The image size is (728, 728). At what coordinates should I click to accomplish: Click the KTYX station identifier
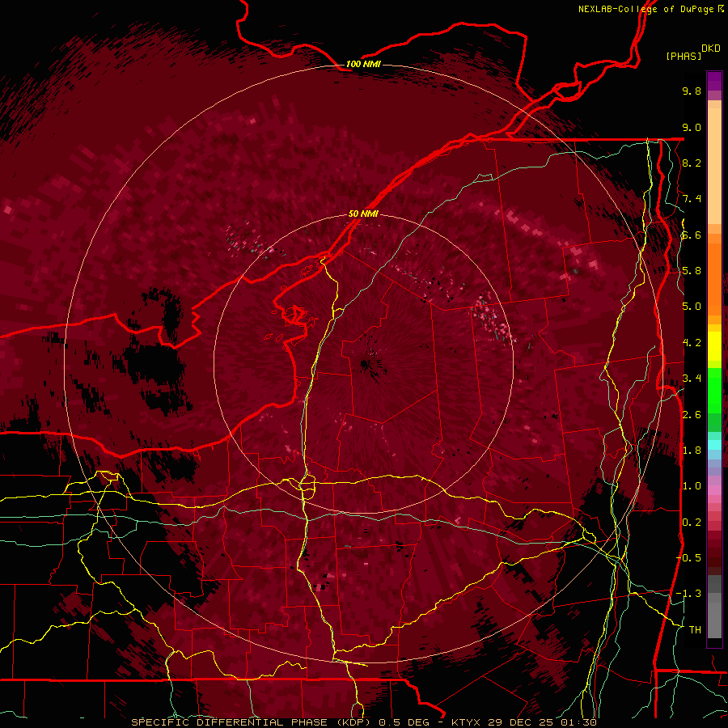click(466, 722)
